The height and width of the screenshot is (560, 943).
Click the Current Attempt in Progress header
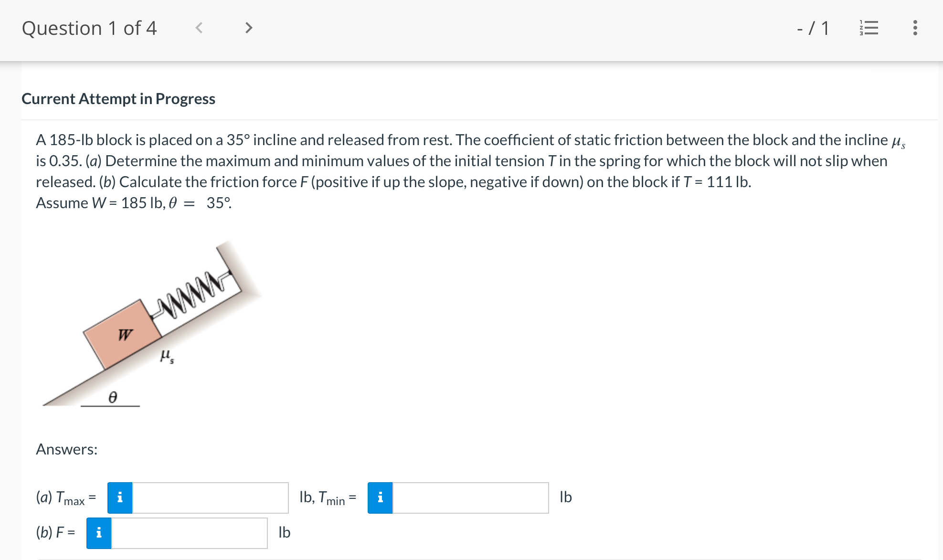118,99
